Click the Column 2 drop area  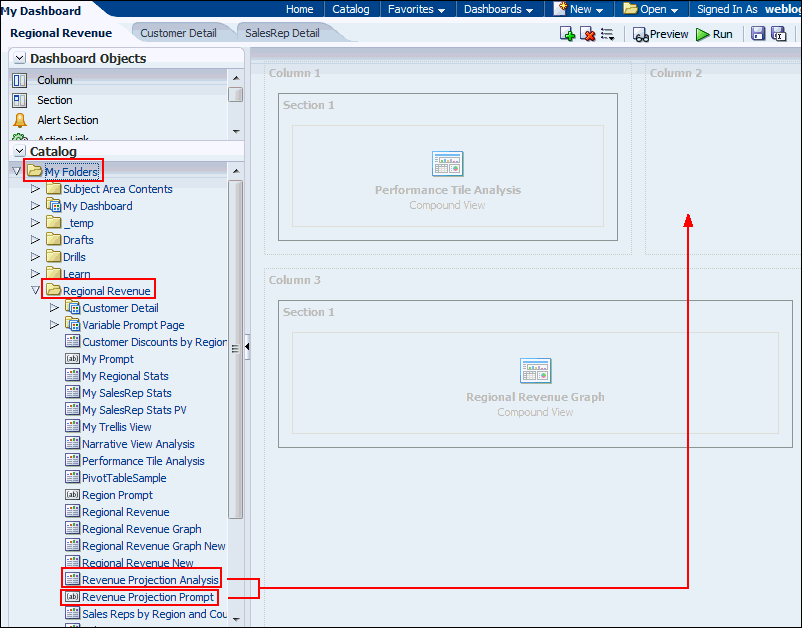[x=723, y=159]
